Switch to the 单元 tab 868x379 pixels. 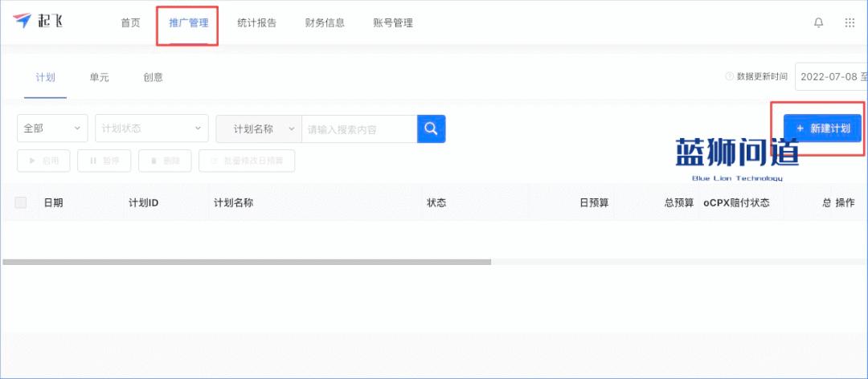click(99, 77)
